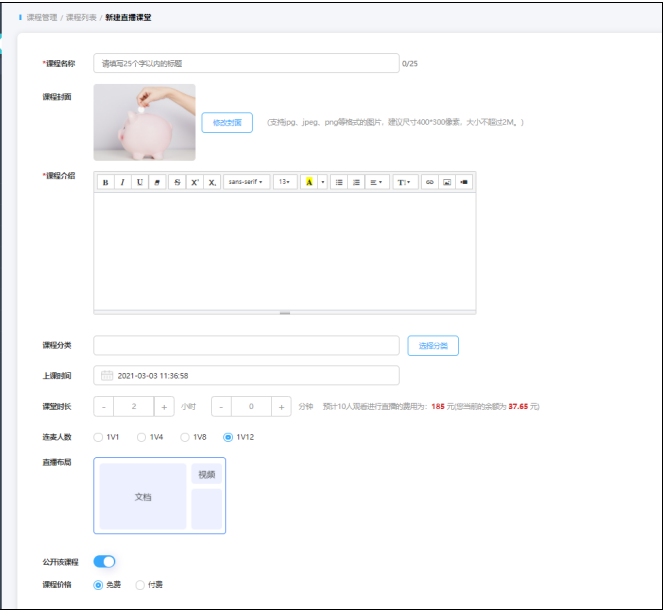Insert unordered bullet list

pyautogui.click(x=339, y=182)
